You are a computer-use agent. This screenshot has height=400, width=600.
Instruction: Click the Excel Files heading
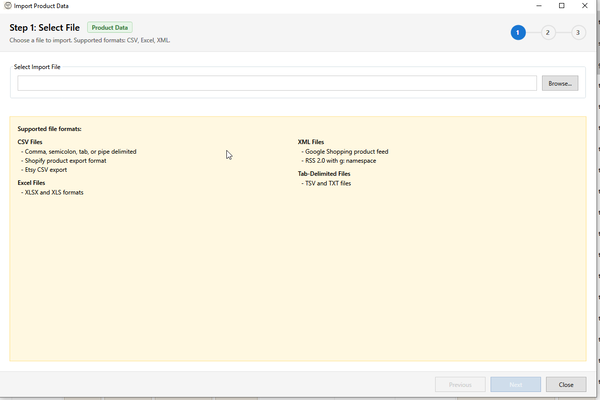click(32, 183)
